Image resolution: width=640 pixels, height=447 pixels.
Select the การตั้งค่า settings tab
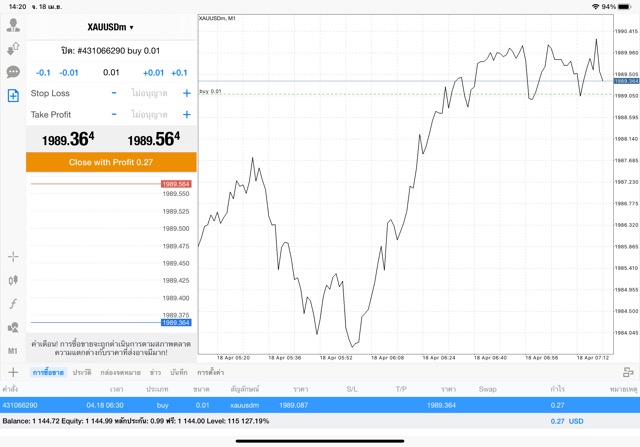tap(212, 372)
